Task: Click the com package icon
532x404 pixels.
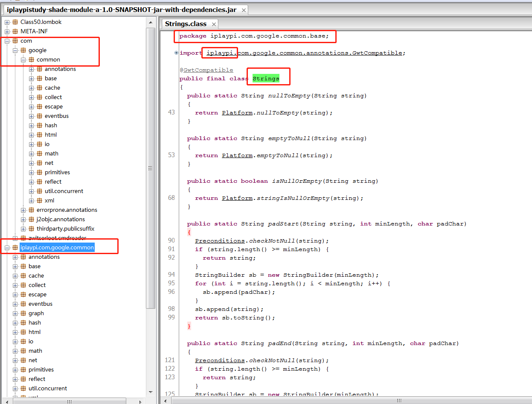Action: (x=15, y=41)
